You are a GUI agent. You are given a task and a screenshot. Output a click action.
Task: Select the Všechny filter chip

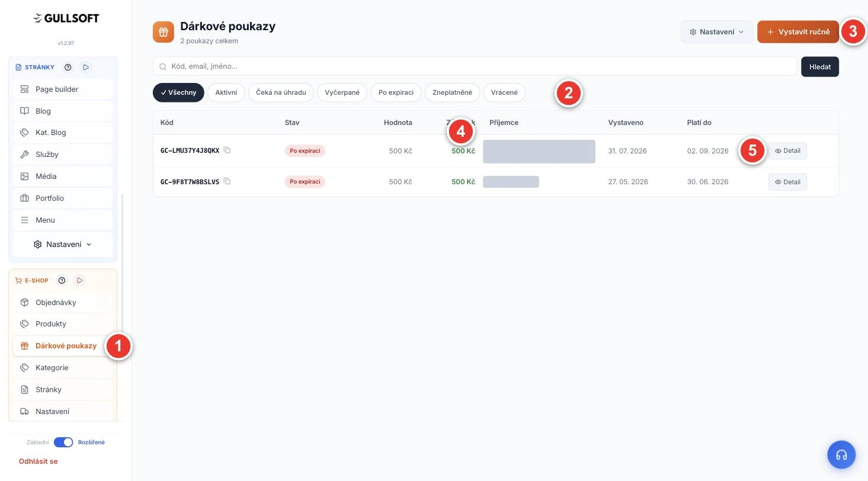pyautogui.click(x=178, y=92)
